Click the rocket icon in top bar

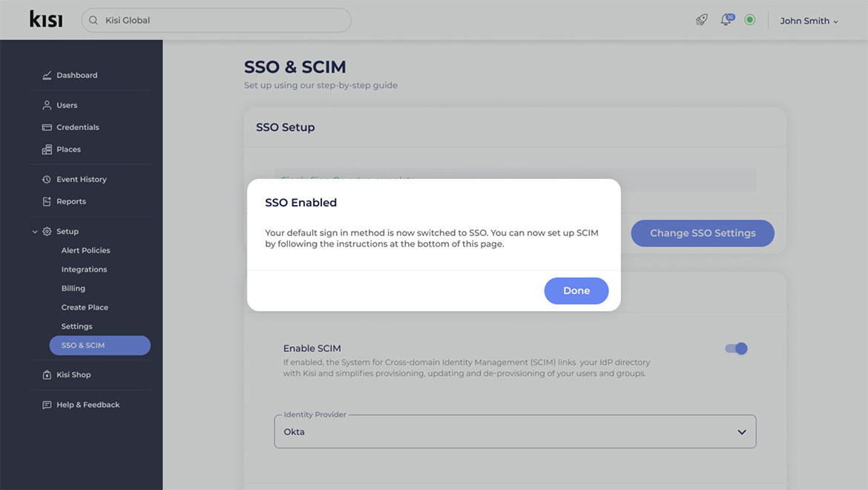[x=701, y=20]
